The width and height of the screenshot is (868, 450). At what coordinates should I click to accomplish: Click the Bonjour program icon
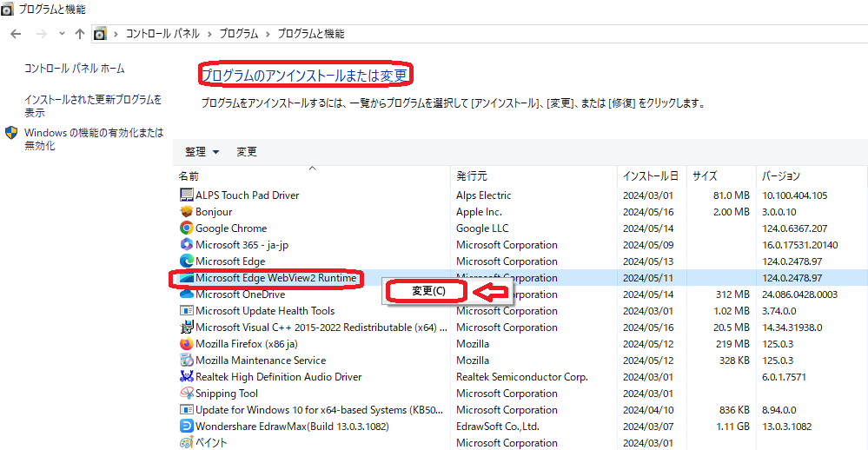click(187, 211)
